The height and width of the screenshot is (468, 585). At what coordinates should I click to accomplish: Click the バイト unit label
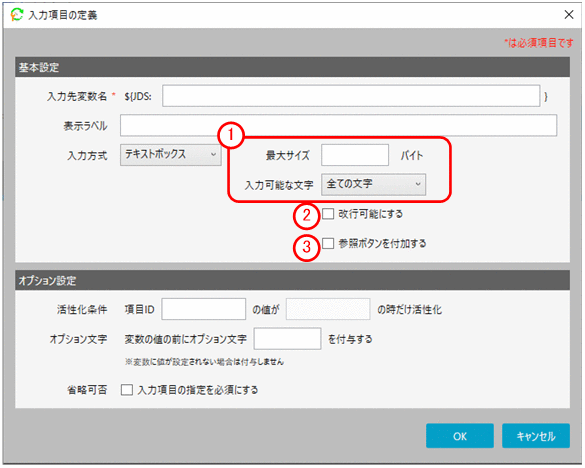412,155
